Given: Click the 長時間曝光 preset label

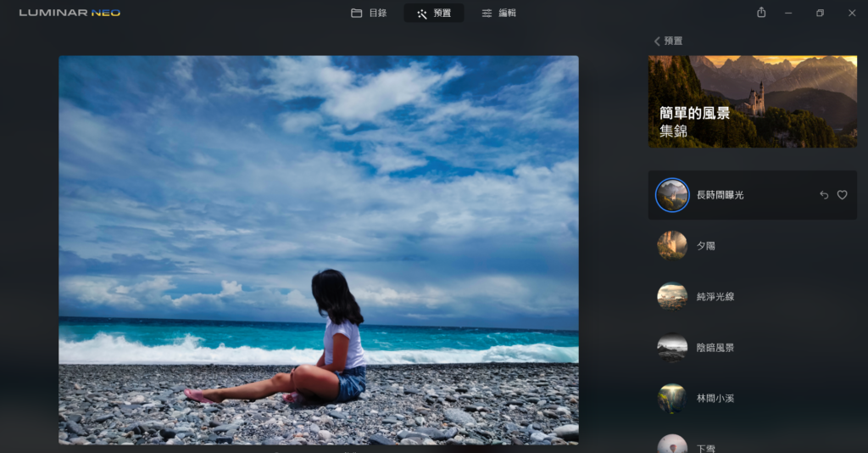Looking at the screenshot, I should tap(720, 195).
